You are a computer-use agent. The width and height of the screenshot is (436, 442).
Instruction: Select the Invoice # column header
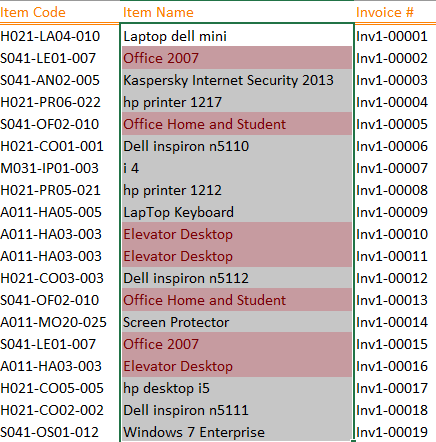[x=395, y=12]
